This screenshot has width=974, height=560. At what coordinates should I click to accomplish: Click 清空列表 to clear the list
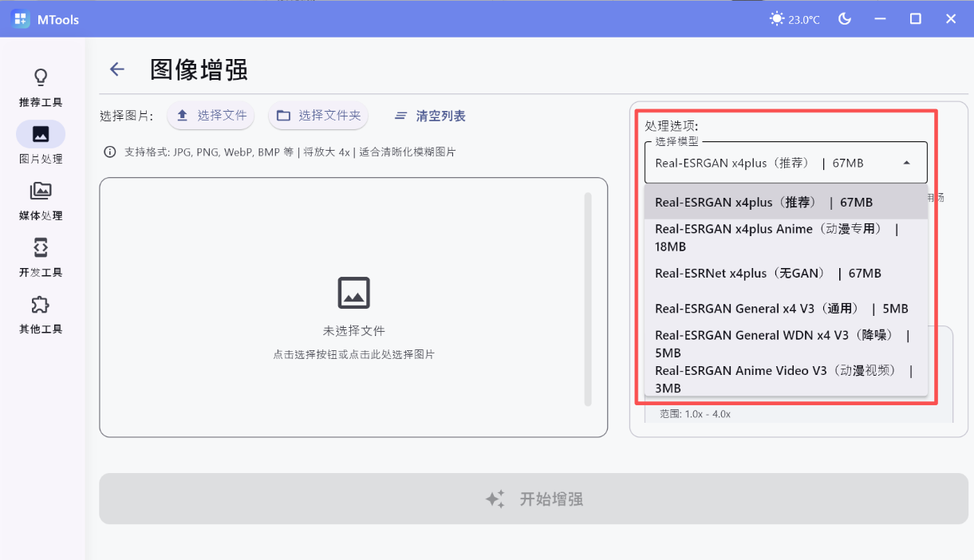tap(430, 116)
